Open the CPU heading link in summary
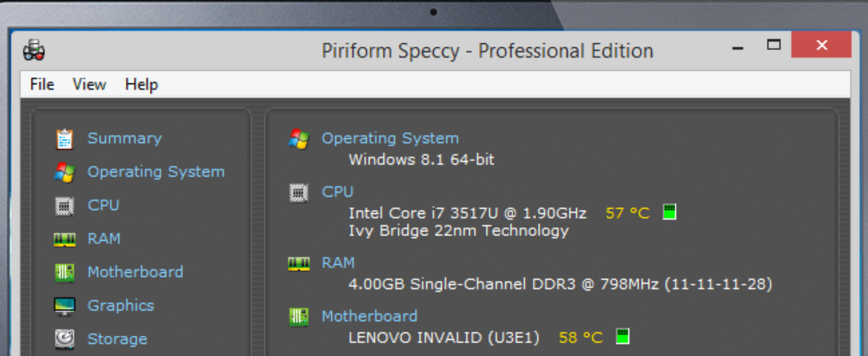 click(x=337, y=192)
